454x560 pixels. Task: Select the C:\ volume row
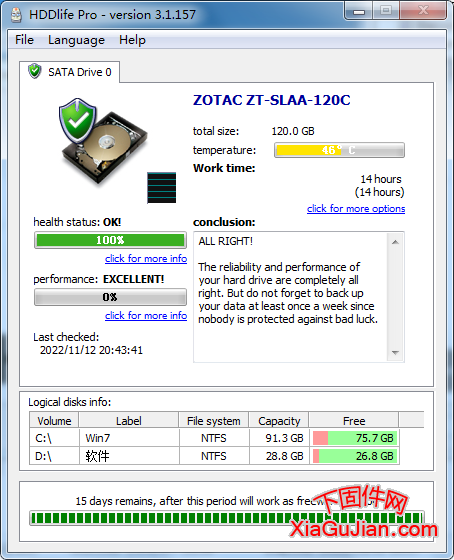214,438
